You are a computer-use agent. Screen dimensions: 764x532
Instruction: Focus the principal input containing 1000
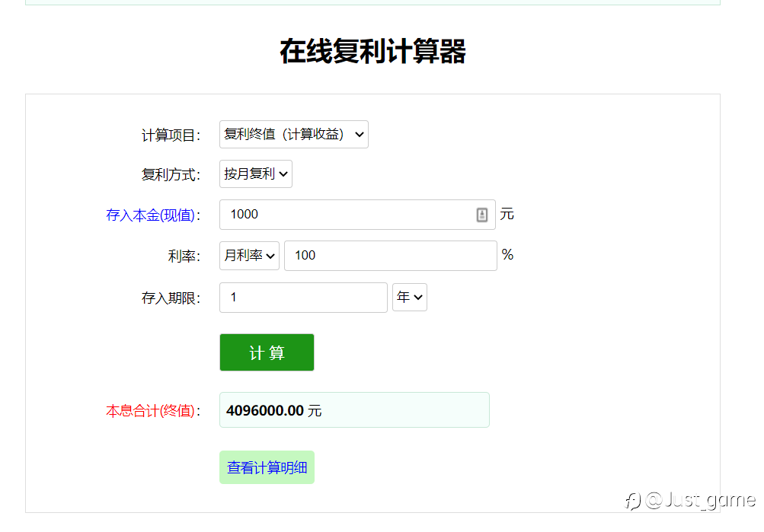[x=347, y=215]
